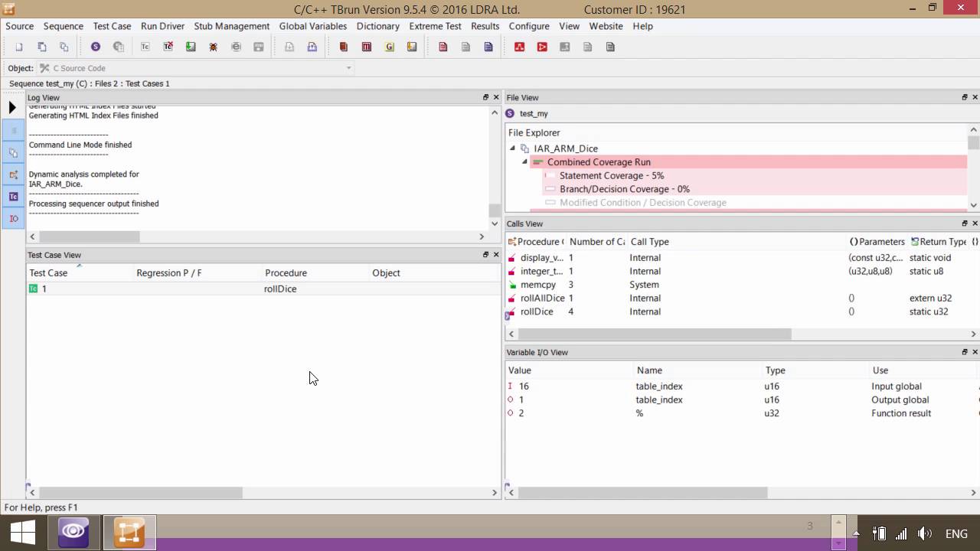The height and width of the screenshot is (551, 980).
Task: Open the Sequence menu
Action: pyautogui.click(x=64, y=26)
